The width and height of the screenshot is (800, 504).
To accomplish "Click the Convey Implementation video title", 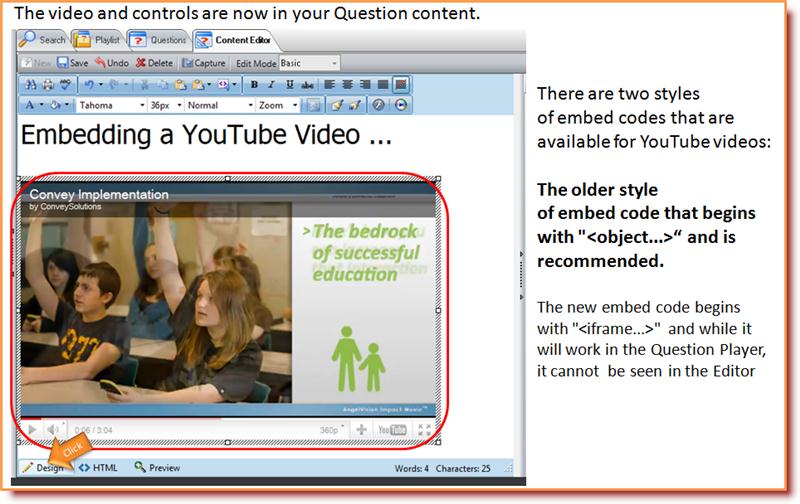I will point(99,194).
